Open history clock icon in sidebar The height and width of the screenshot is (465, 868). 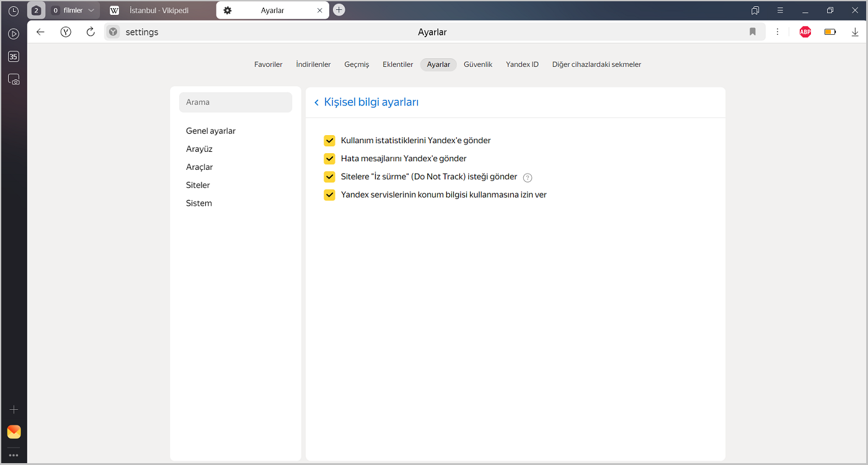[14, 11]
